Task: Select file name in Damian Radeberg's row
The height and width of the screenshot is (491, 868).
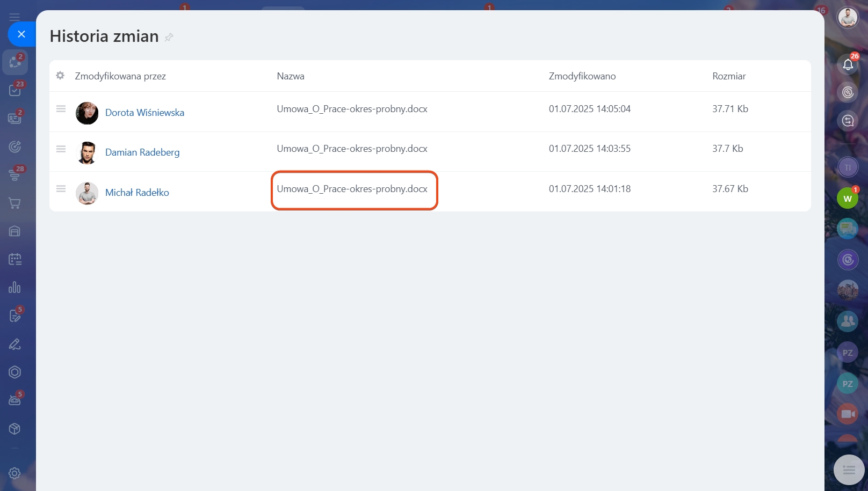Action: point(352,149)
